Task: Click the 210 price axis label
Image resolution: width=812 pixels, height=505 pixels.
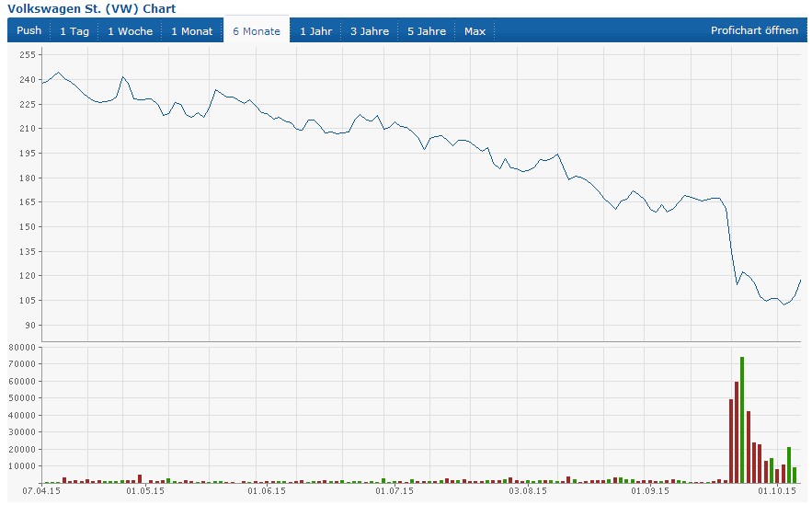Action: 28,128
